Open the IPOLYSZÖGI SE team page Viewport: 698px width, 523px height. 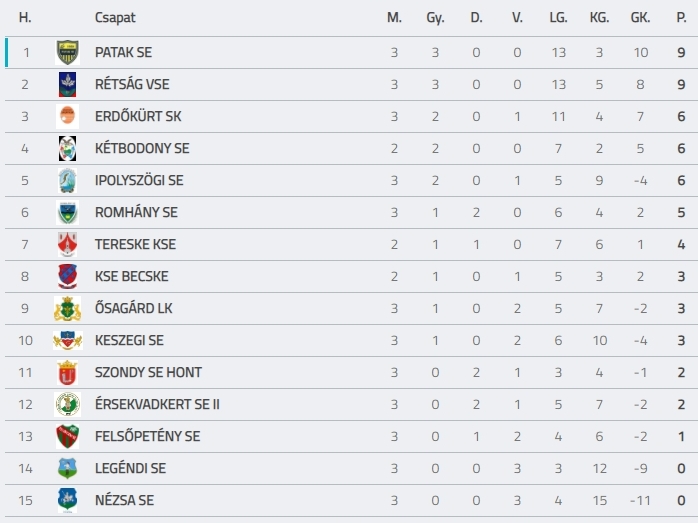click(139, 180)
